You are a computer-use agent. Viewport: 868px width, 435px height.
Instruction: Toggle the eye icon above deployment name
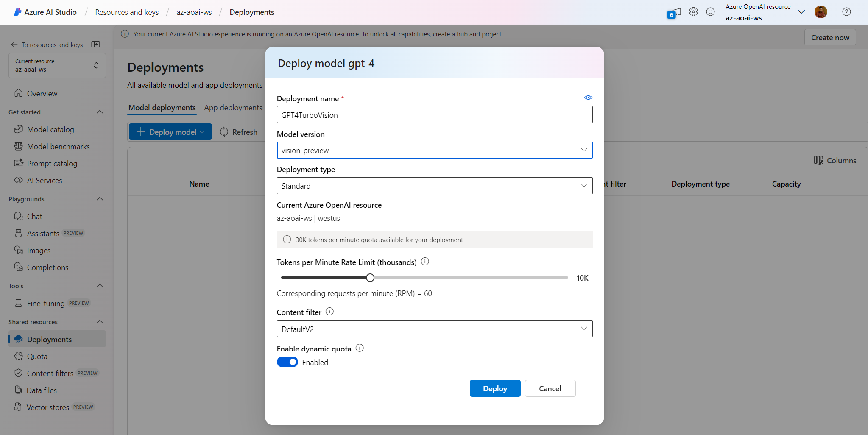pos(588,98)
